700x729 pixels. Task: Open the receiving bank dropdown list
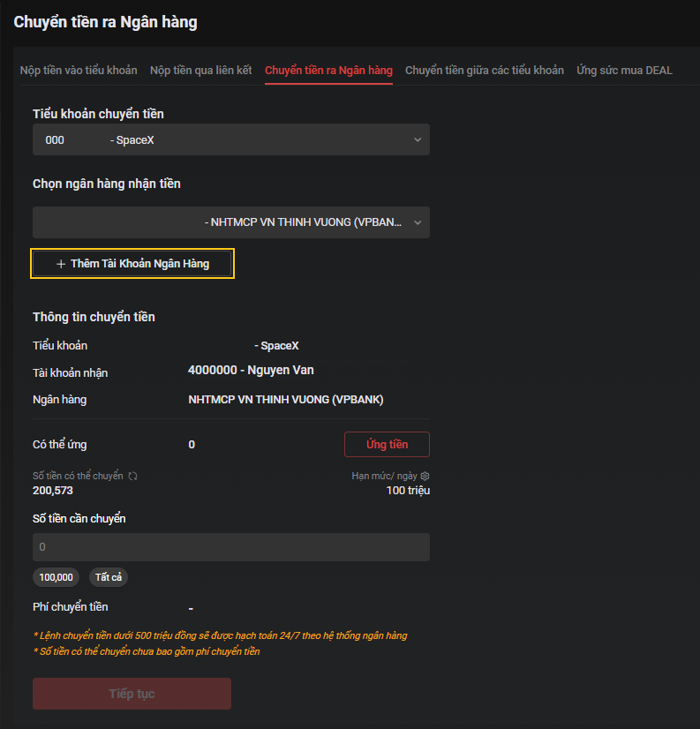click(230, 222)
